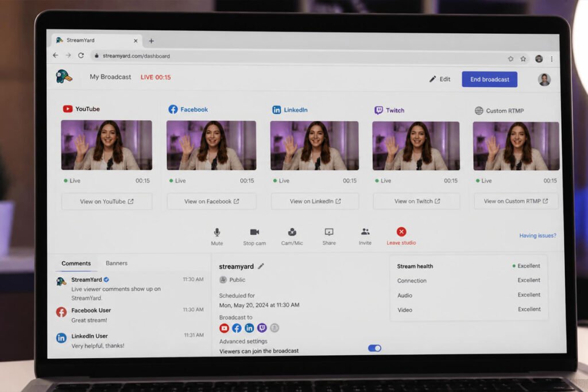Click the LinkedIn logo icon above the preview
588x392 pixels.
[x=276, y=110]
